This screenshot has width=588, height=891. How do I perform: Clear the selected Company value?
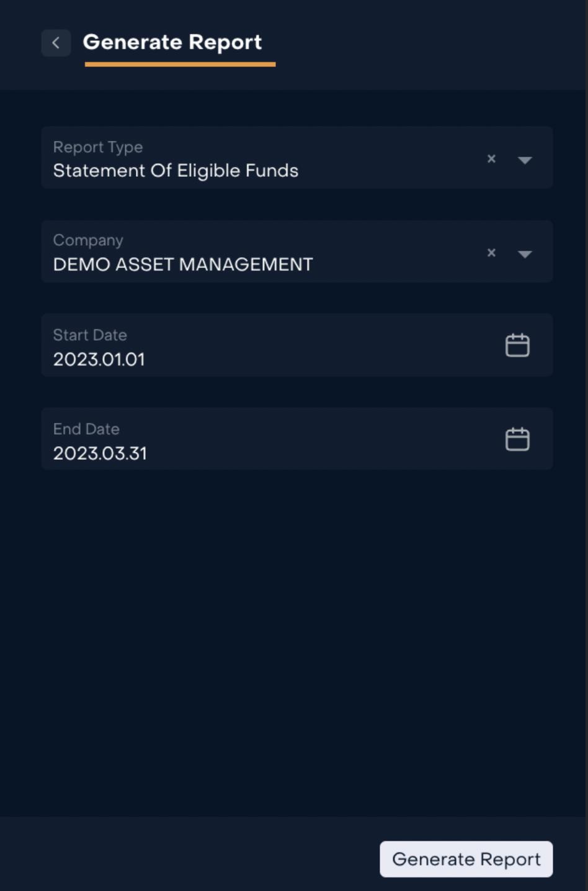pyautogui.click(x=491, y=253)
